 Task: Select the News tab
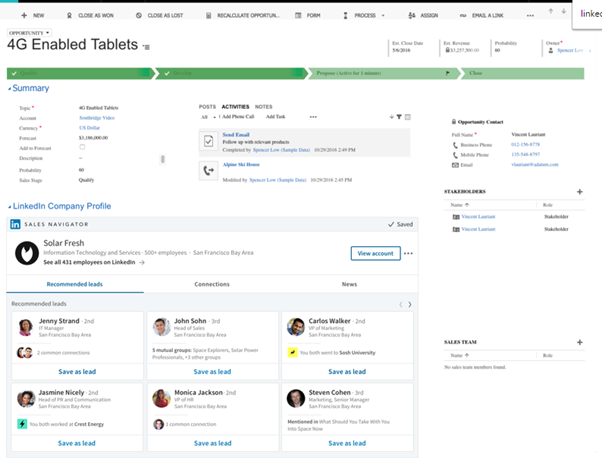349,284
